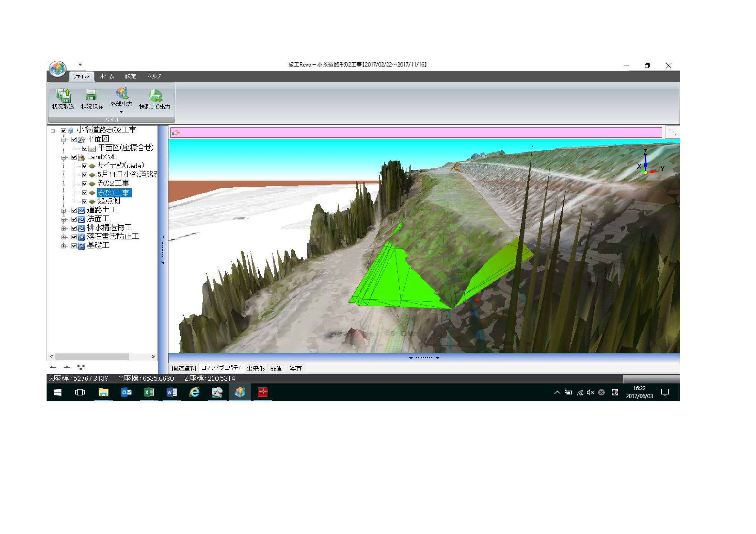Click the tree panel horizontal scrollbar
Viewport: 756px width, 534px height.
click(92, 357)
